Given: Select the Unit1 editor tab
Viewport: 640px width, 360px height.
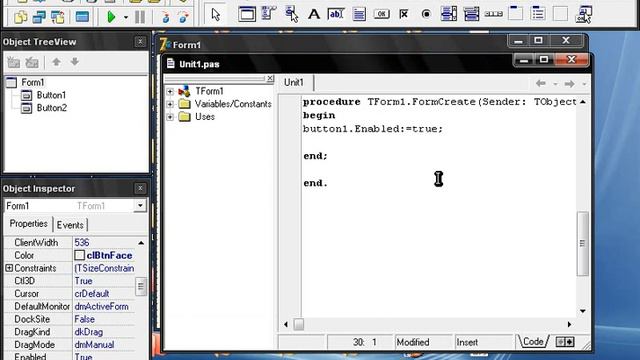Looking at the screenshot, I should click(x=294, y=82).
